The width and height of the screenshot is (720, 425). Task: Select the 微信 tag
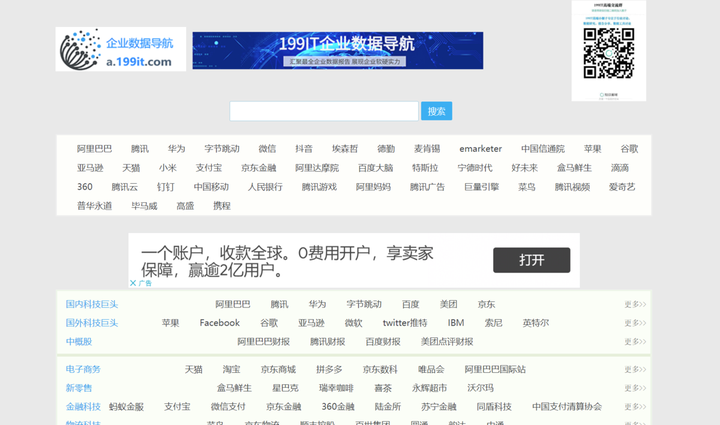[267, 149]
